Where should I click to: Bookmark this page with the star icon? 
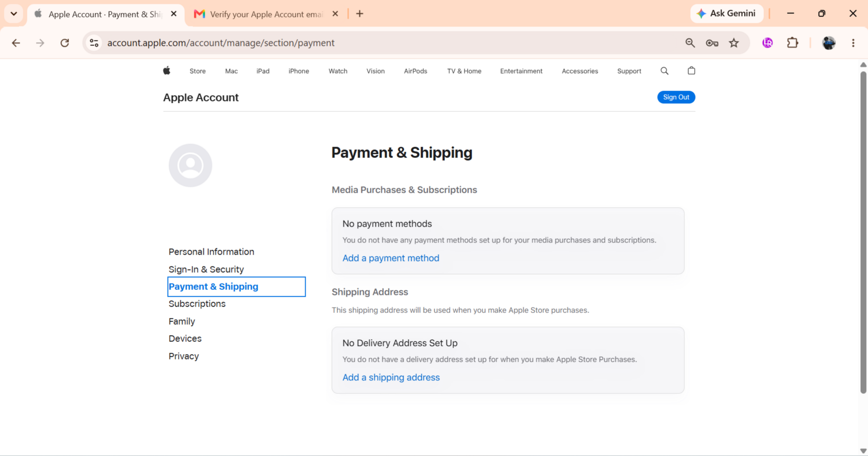pyautogui.click(x=734, y=43)
